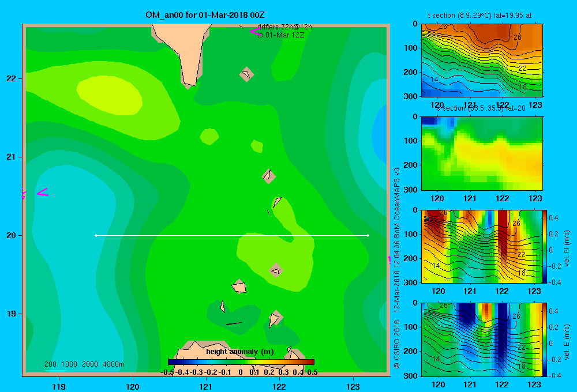The image size is (577, 392).
Task: Click the '200 1000 2000 4000m' depth legend
Action: pos(84,364)
